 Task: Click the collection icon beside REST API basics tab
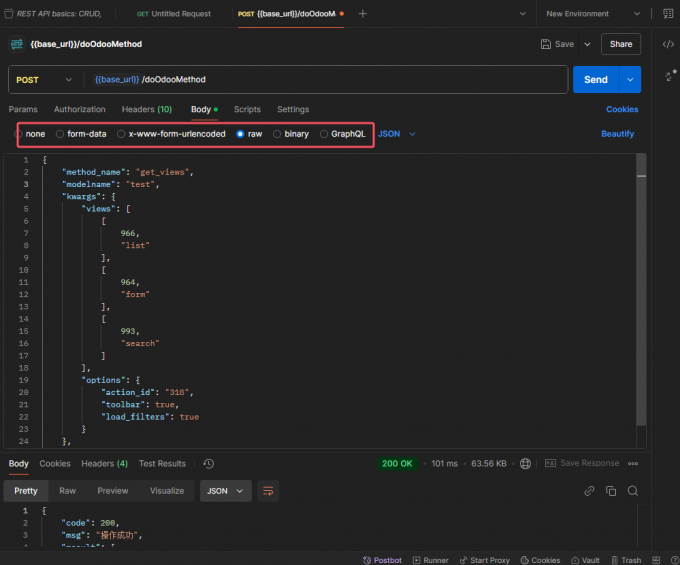pos(8,14)
